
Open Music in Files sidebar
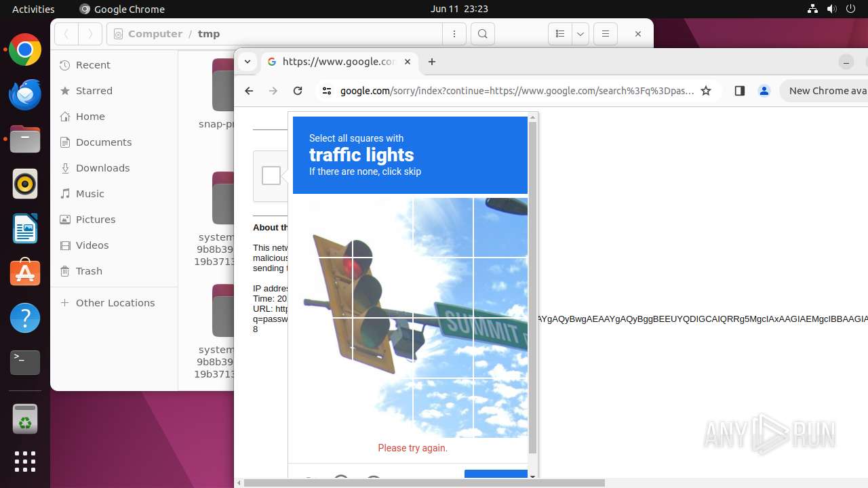pyautogui.click(x=114, y=194)
